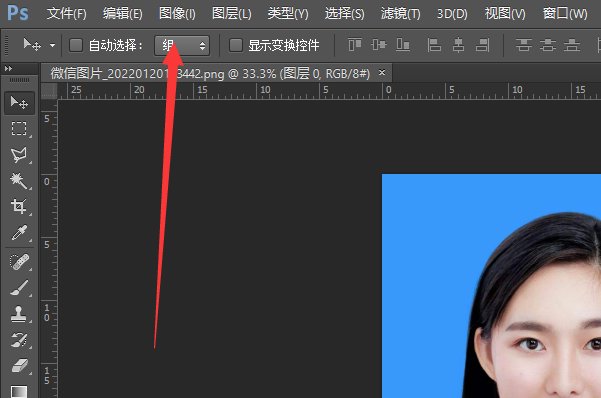This screenshot has width=601, height=398.
Task: Open the 图层(L) menu
Action: [232, 14]
